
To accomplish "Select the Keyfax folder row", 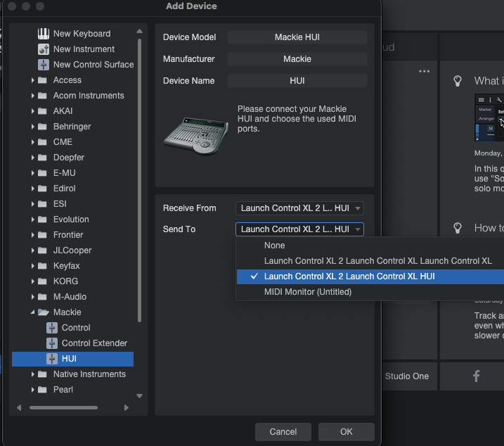I will click(72, 266).
